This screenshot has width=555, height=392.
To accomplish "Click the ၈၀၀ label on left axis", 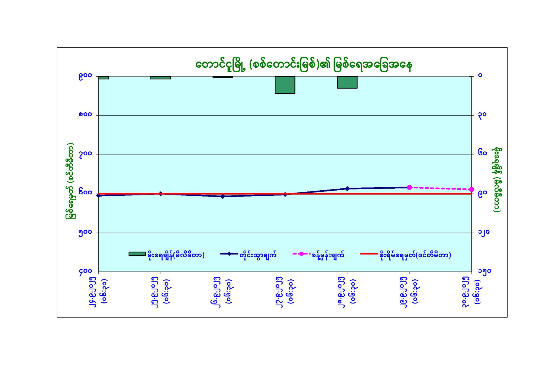I will [x=85, y=115].
